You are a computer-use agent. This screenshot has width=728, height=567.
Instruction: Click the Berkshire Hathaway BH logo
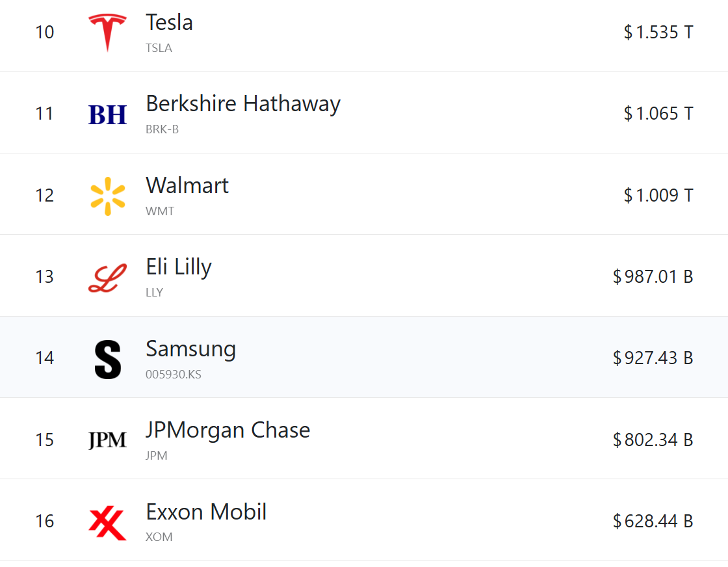(107, 114)
